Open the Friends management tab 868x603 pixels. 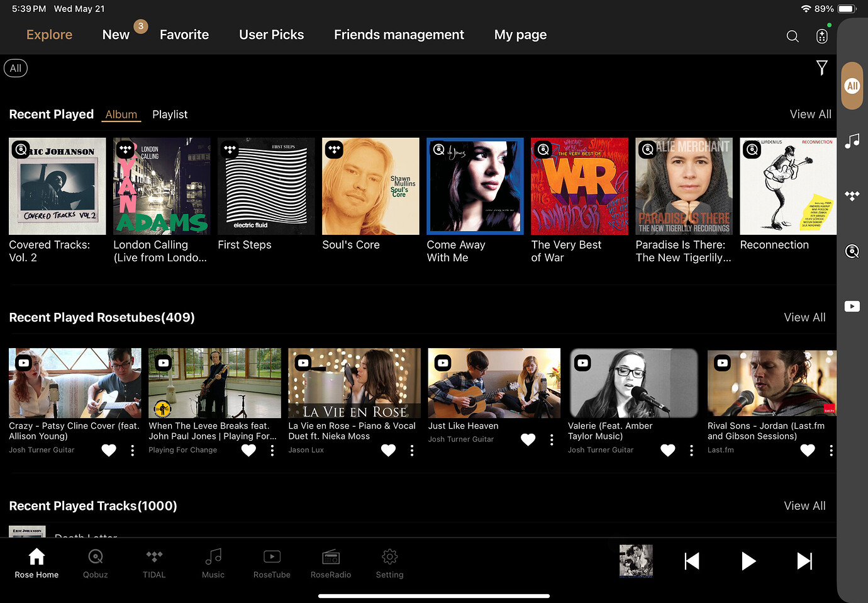coord(399,35)
